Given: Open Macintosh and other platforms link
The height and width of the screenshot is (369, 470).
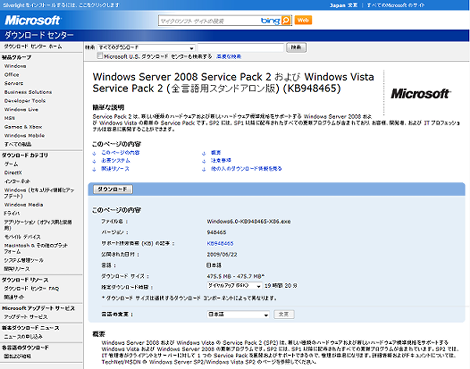Looking at the screenshot, I should [36, 248].
